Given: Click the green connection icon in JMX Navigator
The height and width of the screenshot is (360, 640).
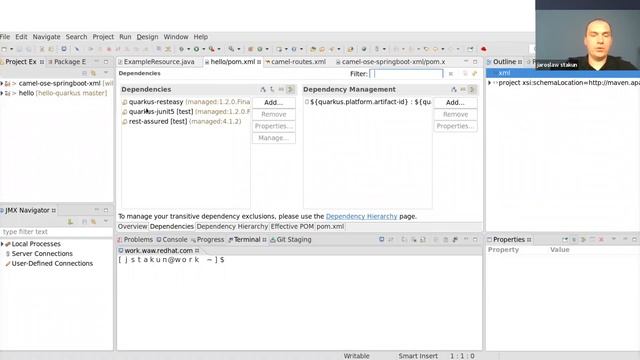Looking at the screenshot, I should [x=71, y=222].
